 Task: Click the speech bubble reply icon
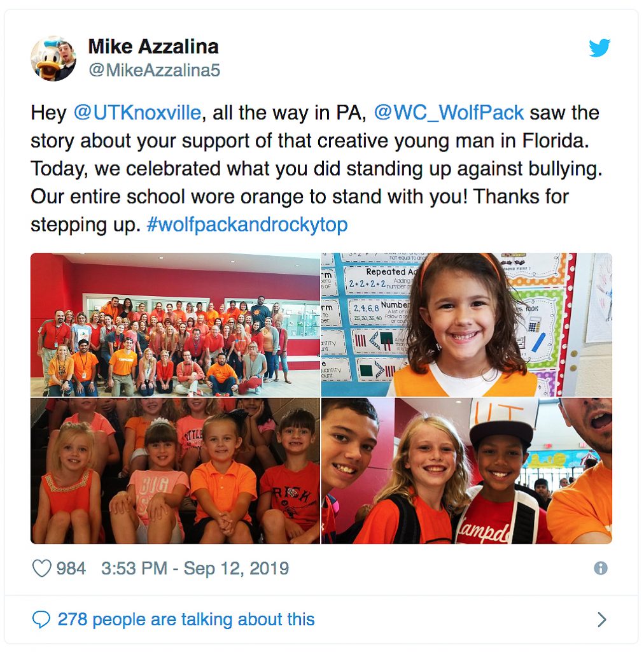click(41, 619)
